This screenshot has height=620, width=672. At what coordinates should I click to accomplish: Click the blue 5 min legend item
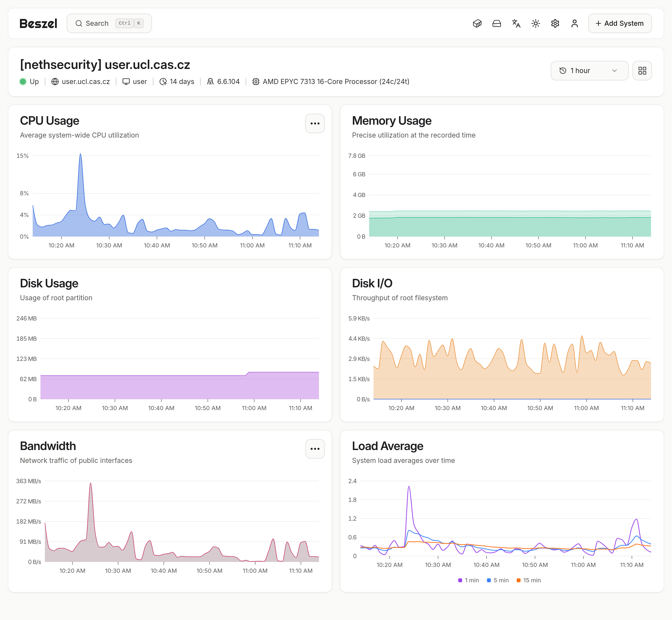(497, 580)
